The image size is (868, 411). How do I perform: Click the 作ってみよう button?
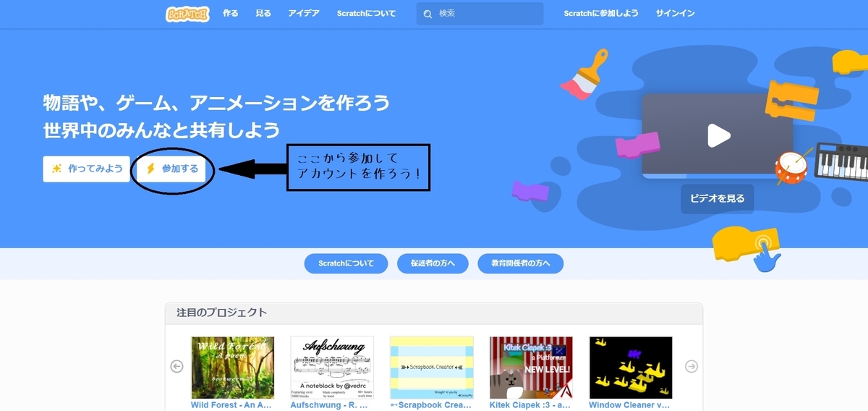[86, 169]
